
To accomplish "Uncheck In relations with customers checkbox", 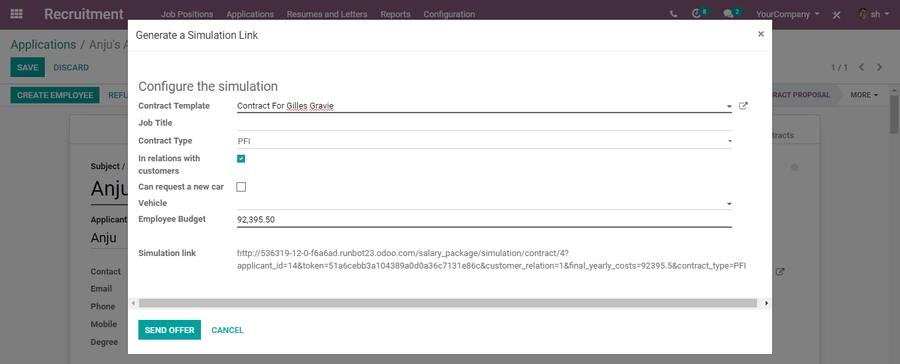I will click(x=241, y=158).
